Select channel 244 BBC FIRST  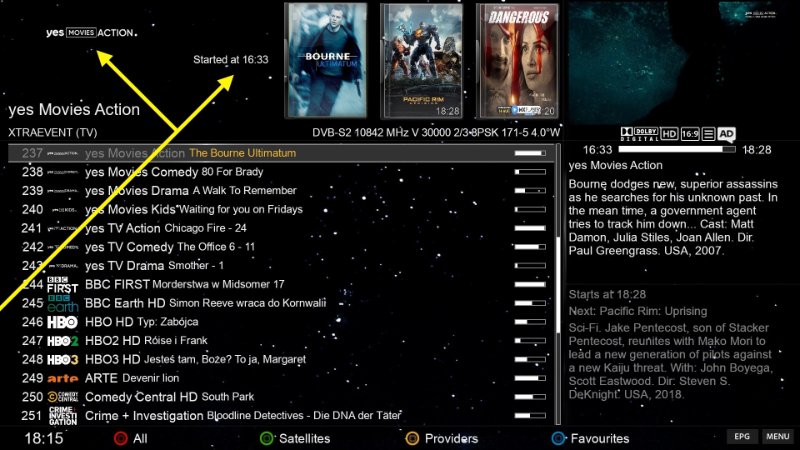(281, 285)
